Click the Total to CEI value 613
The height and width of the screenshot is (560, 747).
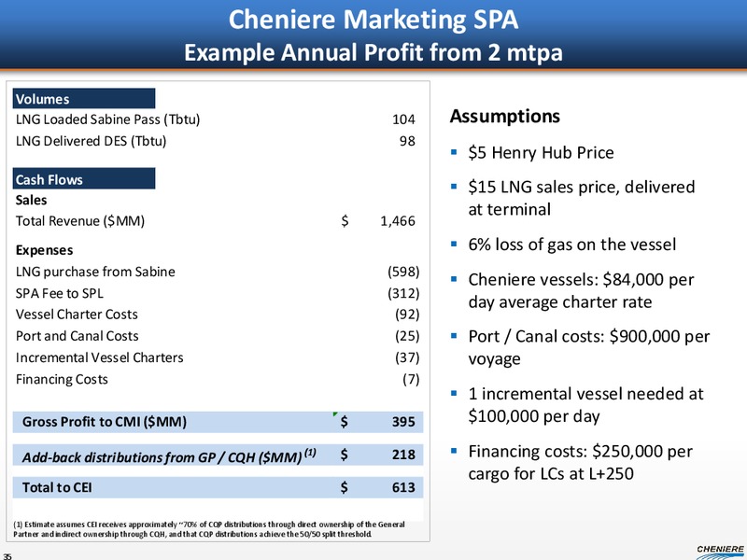403,487
